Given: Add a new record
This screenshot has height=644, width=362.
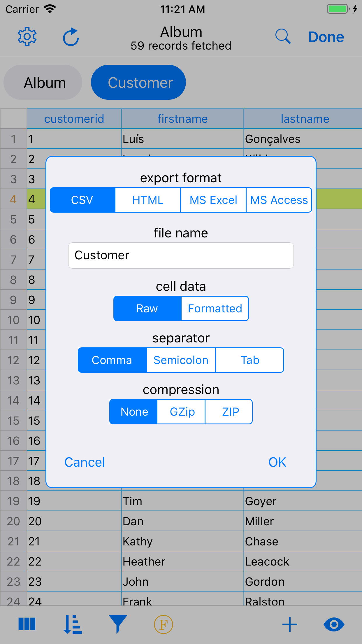Looking at the screenshot, I should click(x=289, y=625).
